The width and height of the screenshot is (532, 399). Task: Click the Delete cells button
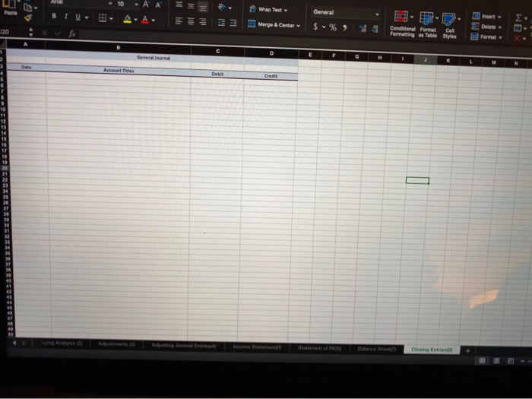(x=486, y=27)
